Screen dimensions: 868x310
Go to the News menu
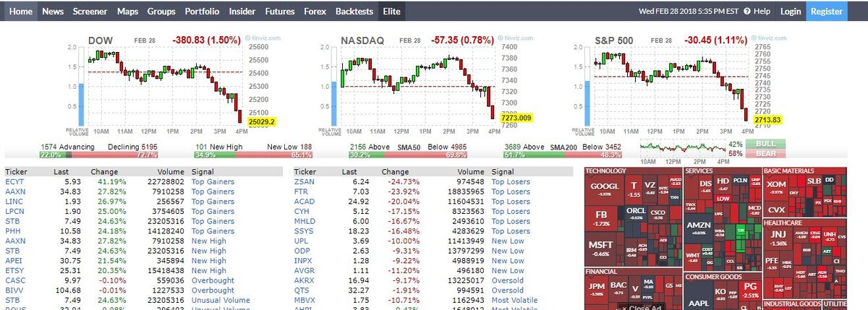point(53,12)
